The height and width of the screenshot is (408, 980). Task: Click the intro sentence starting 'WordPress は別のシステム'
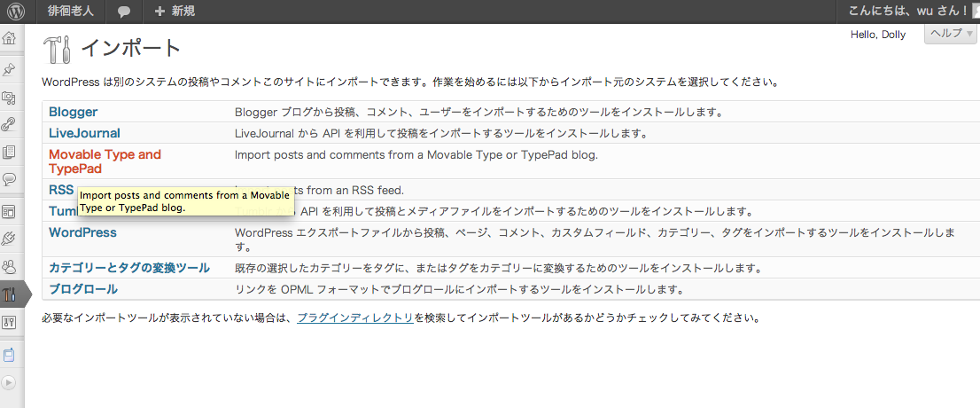(x=410, y=82)
